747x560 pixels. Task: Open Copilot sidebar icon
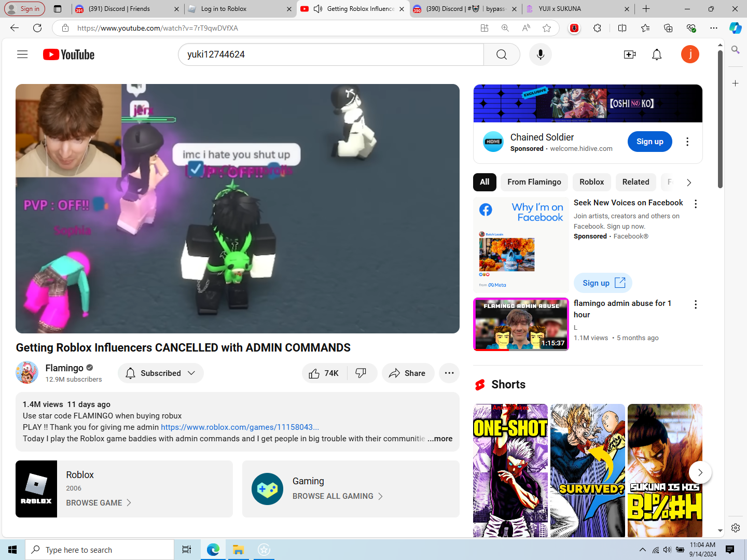(x=736, y=28)
